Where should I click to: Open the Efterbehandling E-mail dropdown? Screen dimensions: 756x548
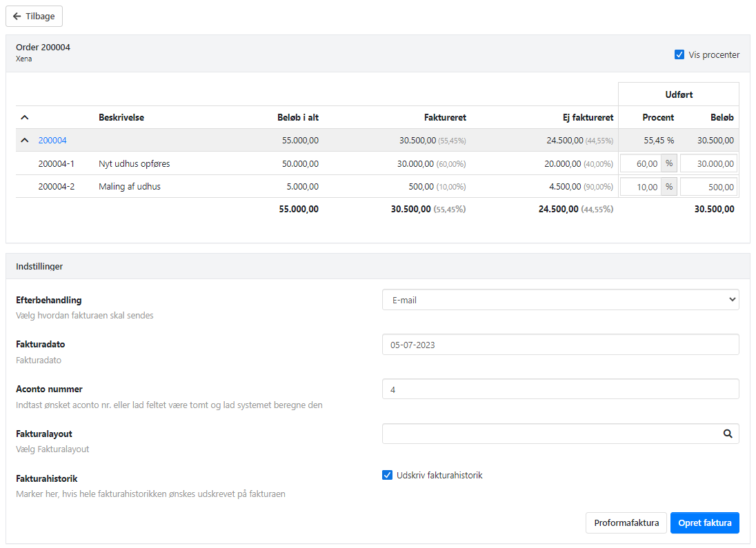point(560,300)
